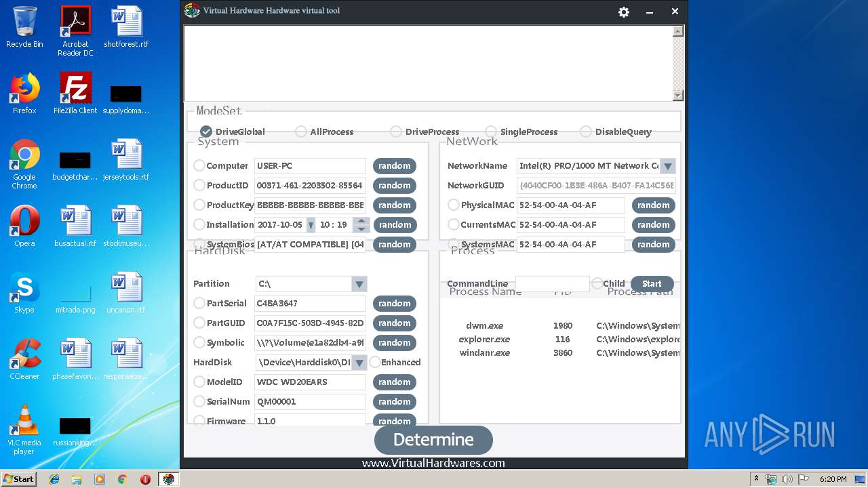The width and height of the screenshot is (868, 488).
Task: Launch Skype desktop shortcut
Action: 24,293
